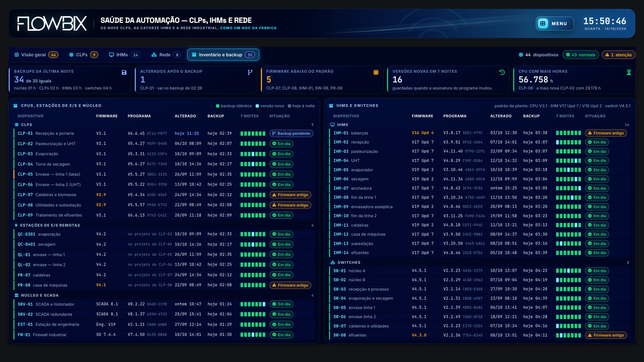Screen dimensions: 644x362
Task: Click IHM-09 envasadora asséptica name
Action: [x=363, y=207]
